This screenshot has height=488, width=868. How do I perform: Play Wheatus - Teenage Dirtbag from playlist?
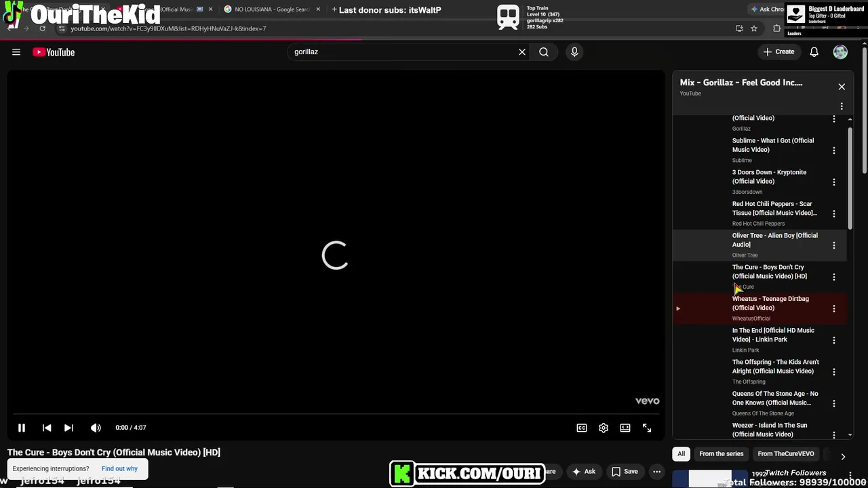759,308
